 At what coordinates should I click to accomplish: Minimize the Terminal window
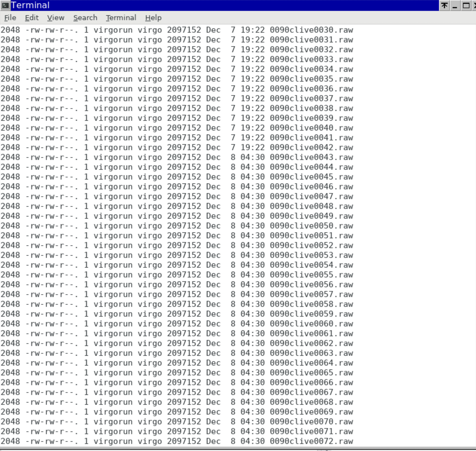(455, 5)
